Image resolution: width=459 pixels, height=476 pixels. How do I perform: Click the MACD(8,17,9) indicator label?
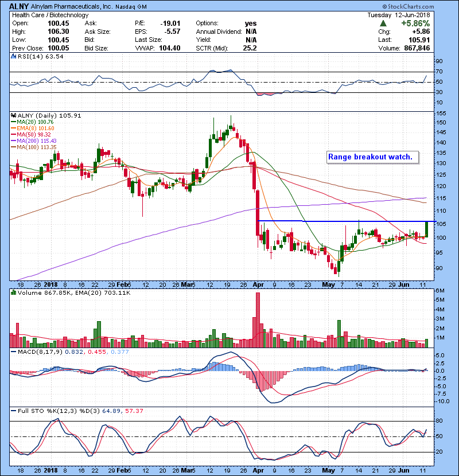point(40,352)
